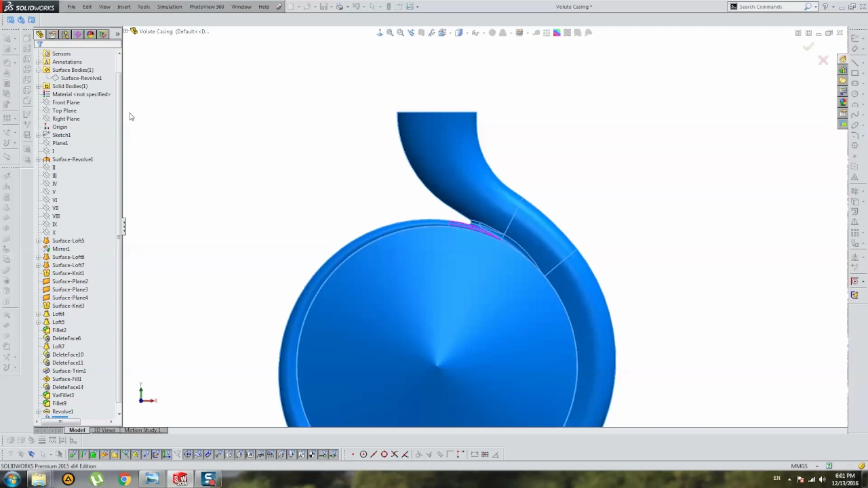Open the DimXpertManager tab

coord(77,34)
